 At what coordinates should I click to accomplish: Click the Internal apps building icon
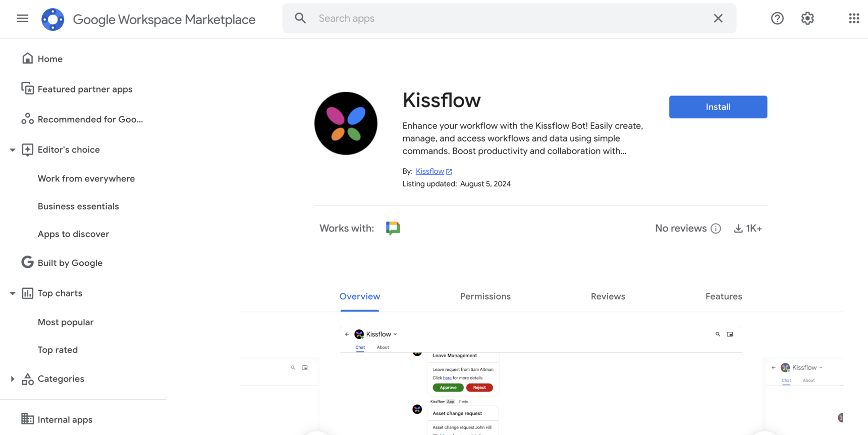[27, 419]
